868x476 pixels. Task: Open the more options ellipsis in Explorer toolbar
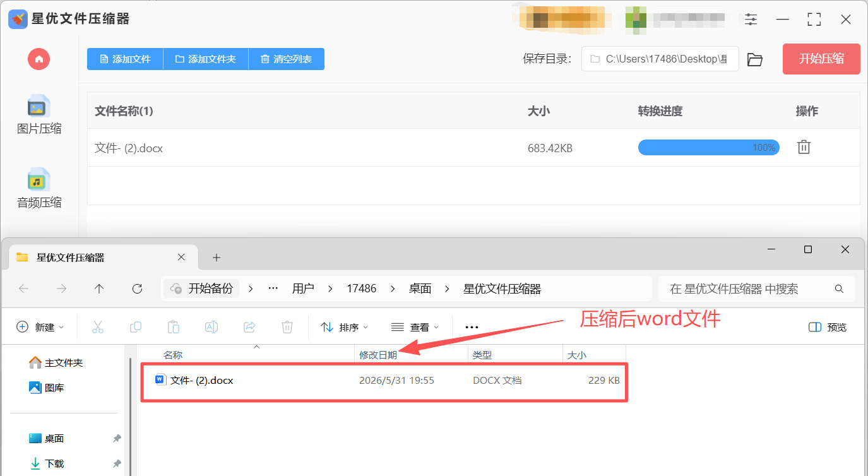tap(472, 327)
